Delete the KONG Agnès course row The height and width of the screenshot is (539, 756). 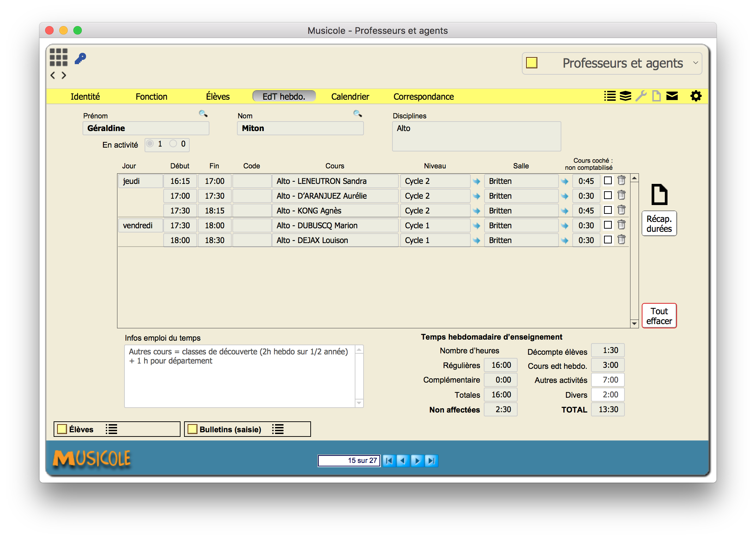point(622,210)
